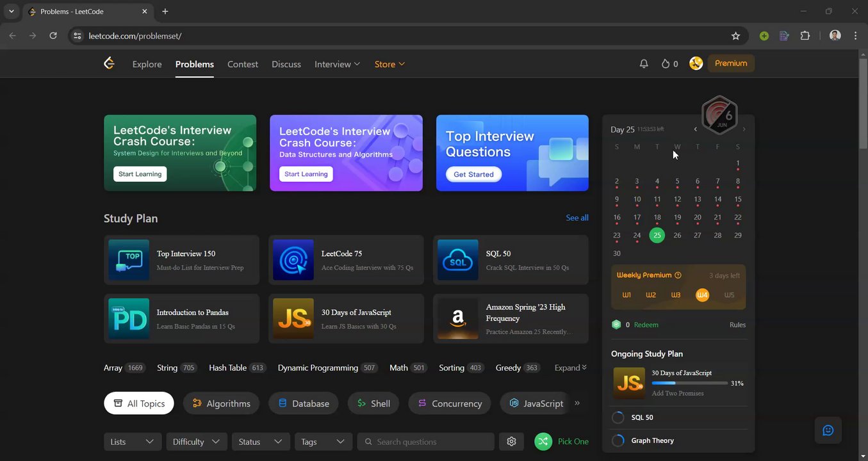Filter problems by the Array tag
The image size is (868, 461).
point(125,368)
